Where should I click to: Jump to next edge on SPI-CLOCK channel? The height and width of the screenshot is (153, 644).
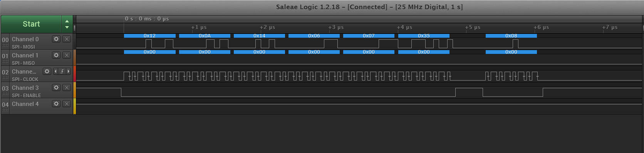pos(69,71)
